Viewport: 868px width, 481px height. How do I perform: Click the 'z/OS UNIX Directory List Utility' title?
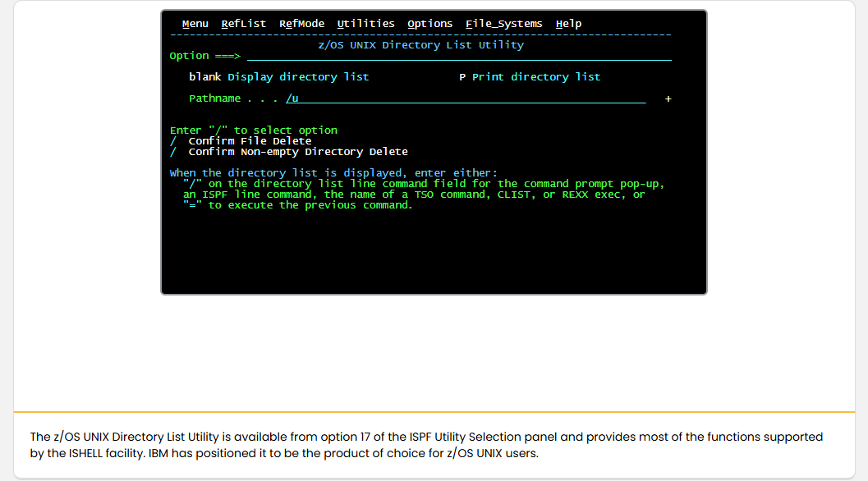(x=420, y=45)
